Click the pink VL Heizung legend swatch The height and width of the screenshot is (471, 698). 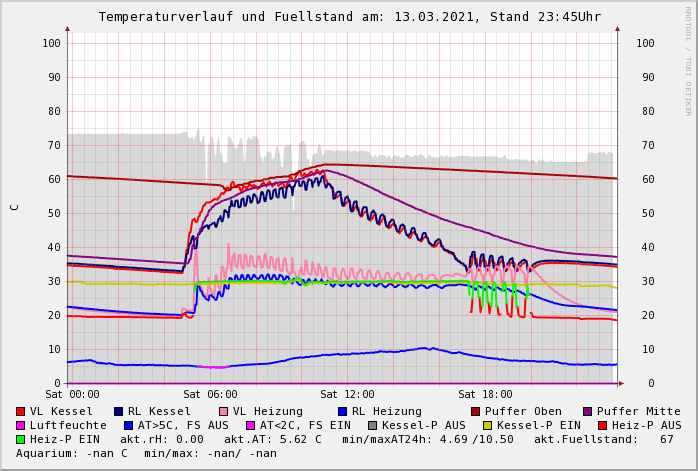click(x=223, y=411)
